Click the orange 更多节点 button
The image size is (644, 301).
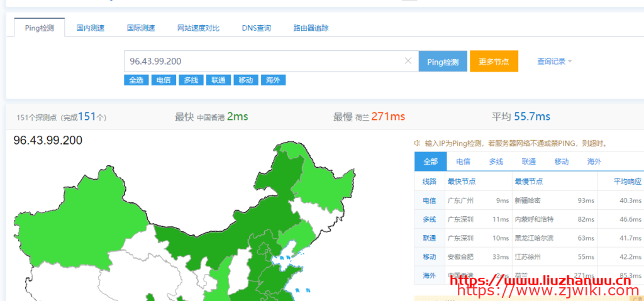494,62
